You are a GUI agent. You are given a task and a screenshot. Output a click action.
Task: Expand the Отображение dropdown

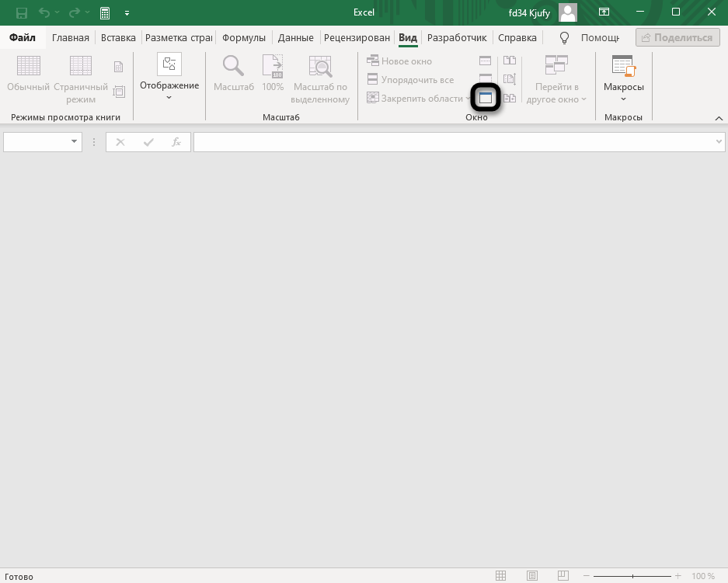[x=169, y=78]
